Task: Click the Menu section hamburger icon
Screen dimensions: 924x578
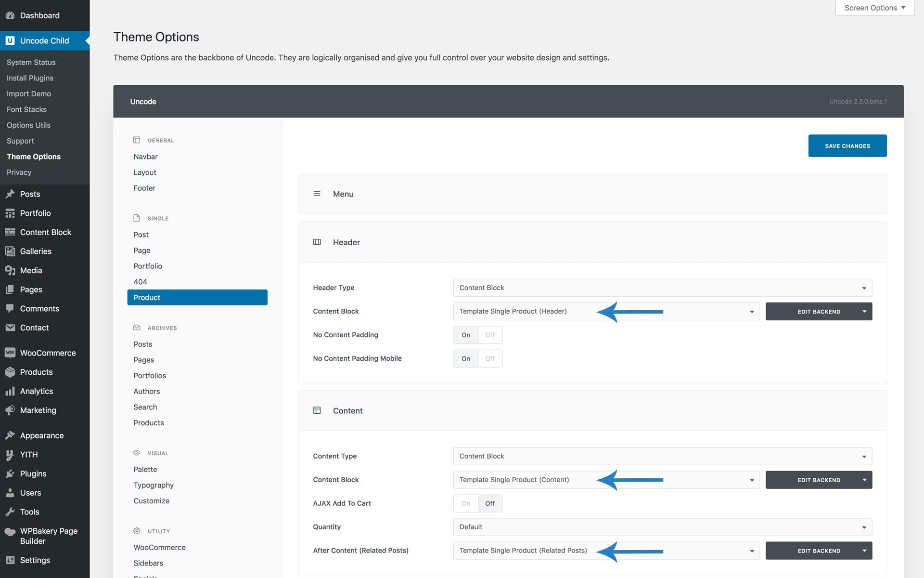Action: [317, 194]
